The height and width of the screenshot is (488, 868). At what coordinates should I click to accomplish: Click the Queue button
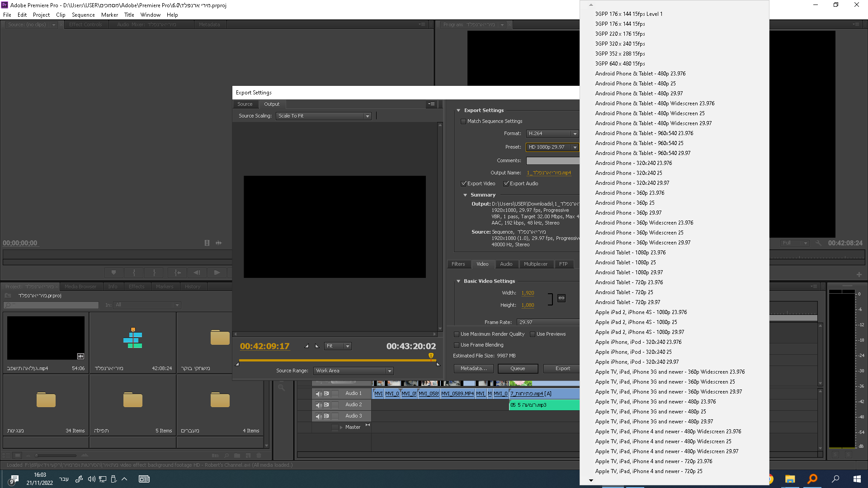pyautogui.click(x=518, y=369)
